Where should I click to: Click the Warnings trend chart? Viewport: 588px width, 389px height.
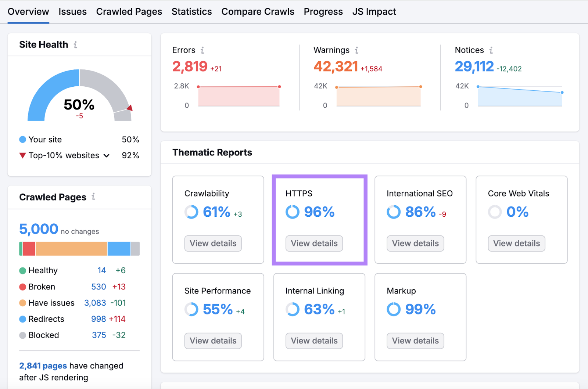[379, 96]
